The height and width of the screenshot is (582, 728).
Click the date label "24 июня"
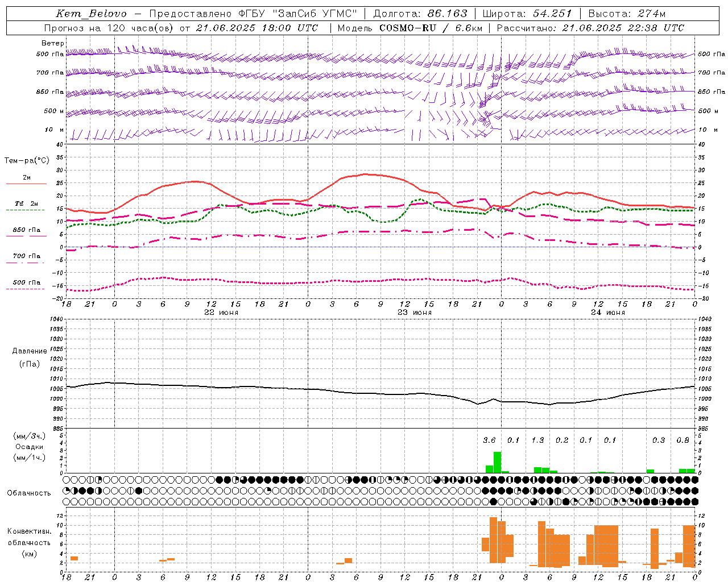point(608,313)
